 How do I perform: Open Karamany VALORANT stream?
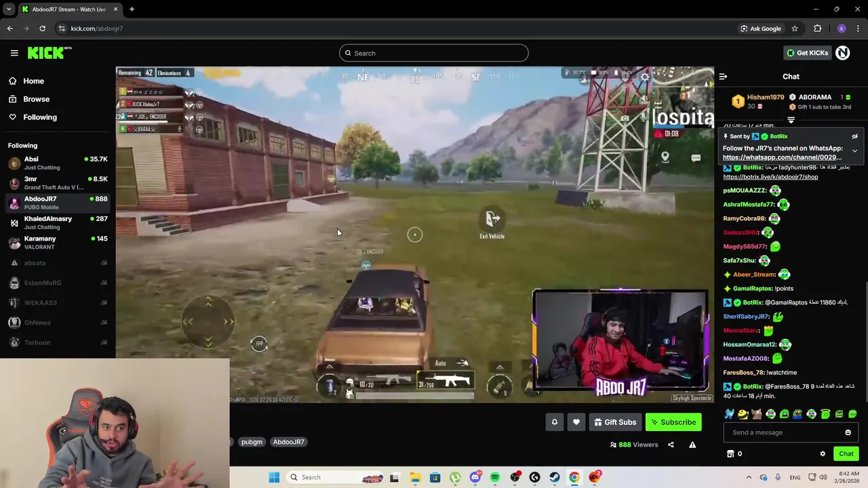point(58,243)
